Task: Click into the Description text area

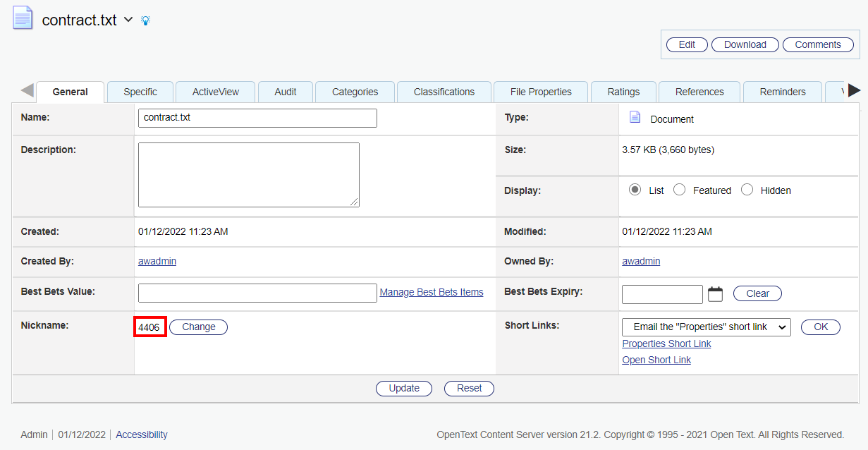Action: point(248,175)
